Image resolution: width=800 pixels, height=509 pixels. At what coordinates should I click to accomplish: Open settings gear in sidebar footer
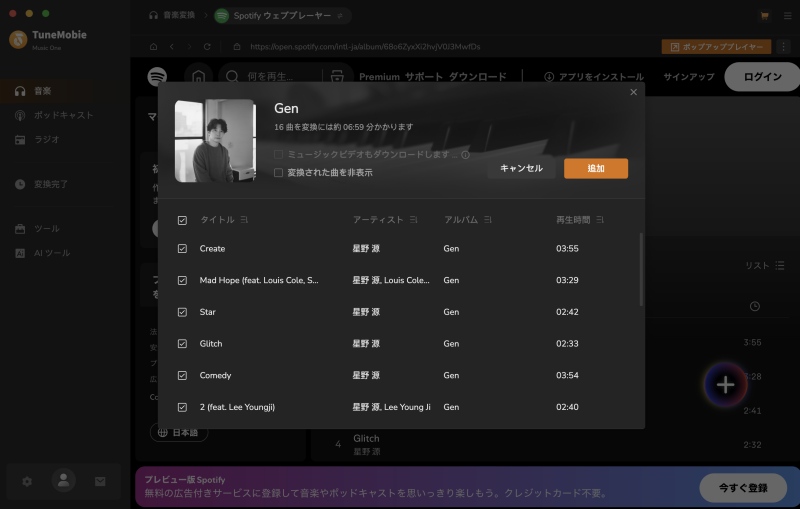(x=27, y=481)
